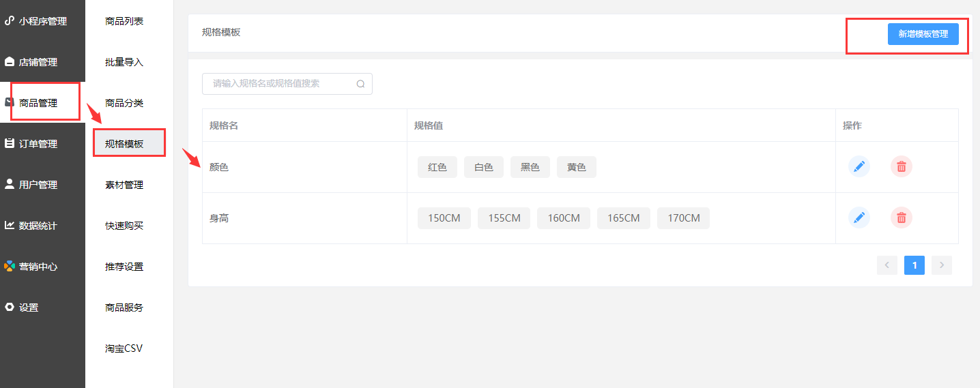
Task: Click the 新增模板管理 button
Action: coord(923,33)
